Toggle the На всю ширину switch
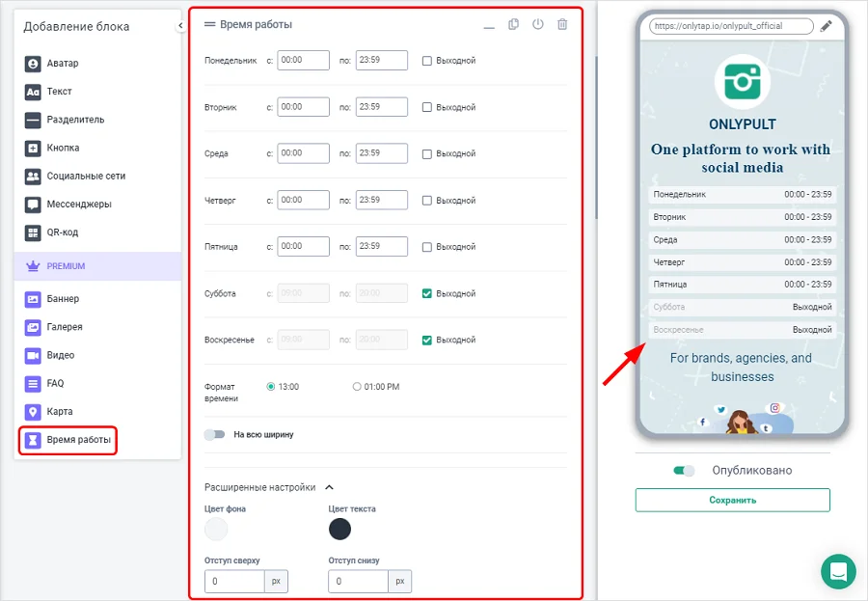 tap(214, 435)
